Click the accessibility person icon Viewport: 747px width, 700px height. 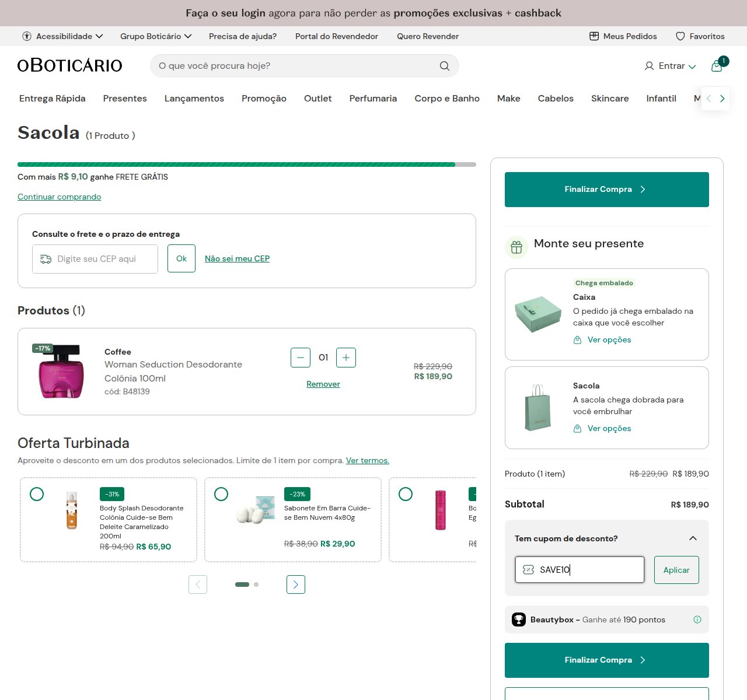pos(27,36)
